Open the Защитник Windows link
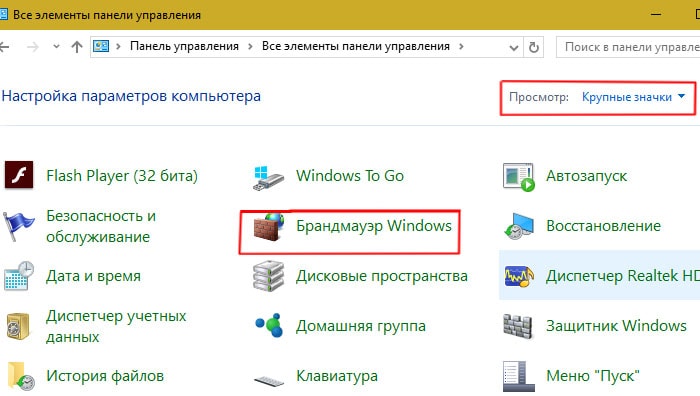This screenshot has height=396, width=700. click(x=617, y=326)
